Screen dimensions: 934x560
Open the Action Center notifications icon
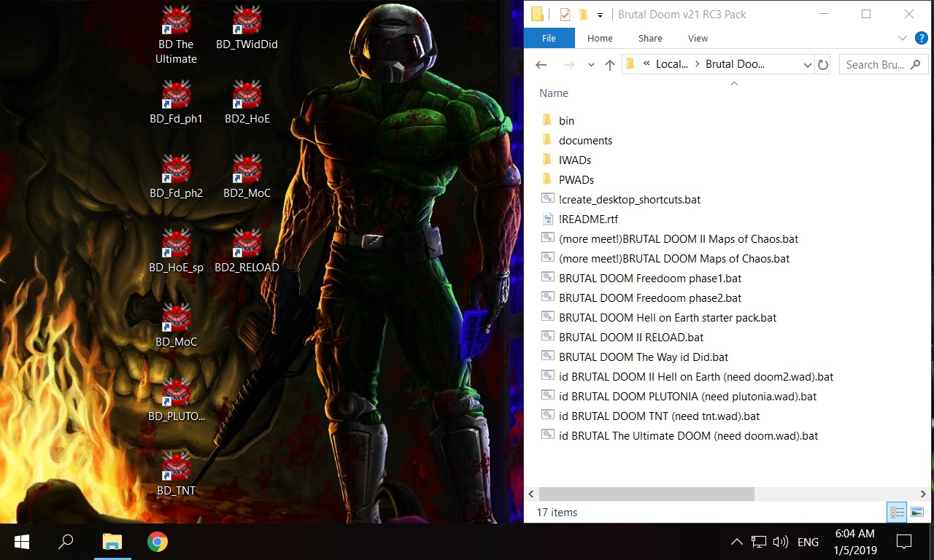point(904,542)
